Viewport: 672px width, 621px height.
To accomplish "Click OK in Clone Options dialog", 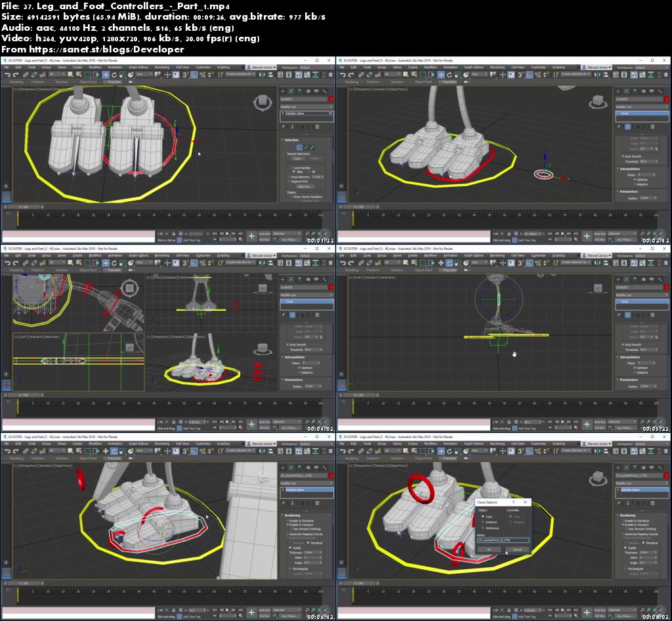I will [x=489, y=549].
